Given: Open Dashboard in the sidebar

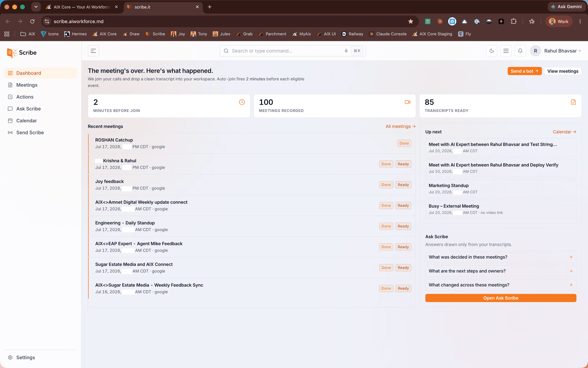Looking at the screenshot, I should tap(41, 73).
